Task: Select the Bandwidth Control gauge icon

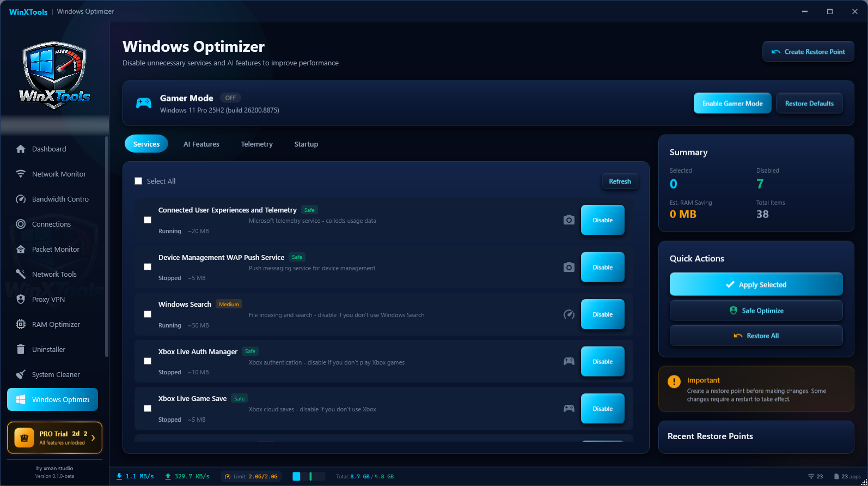Action: pyautogui.click(x=21, y=199)
